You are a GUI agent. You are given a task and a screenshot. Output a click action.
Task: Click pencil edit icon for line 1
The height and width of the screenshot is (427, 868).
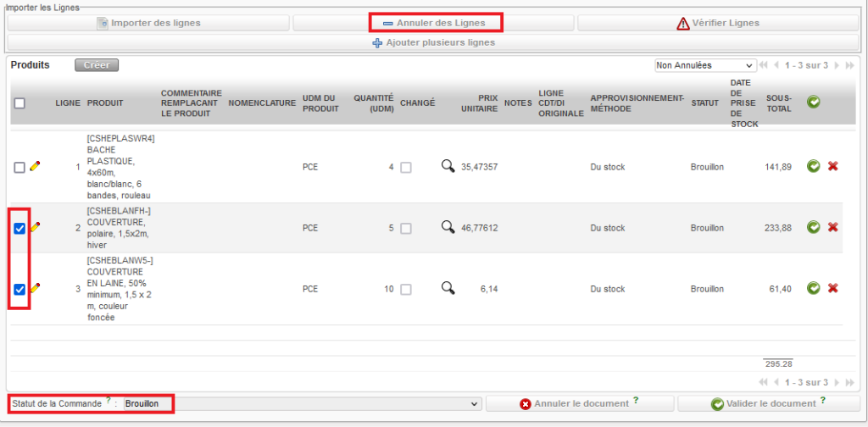tap(35, 167)
